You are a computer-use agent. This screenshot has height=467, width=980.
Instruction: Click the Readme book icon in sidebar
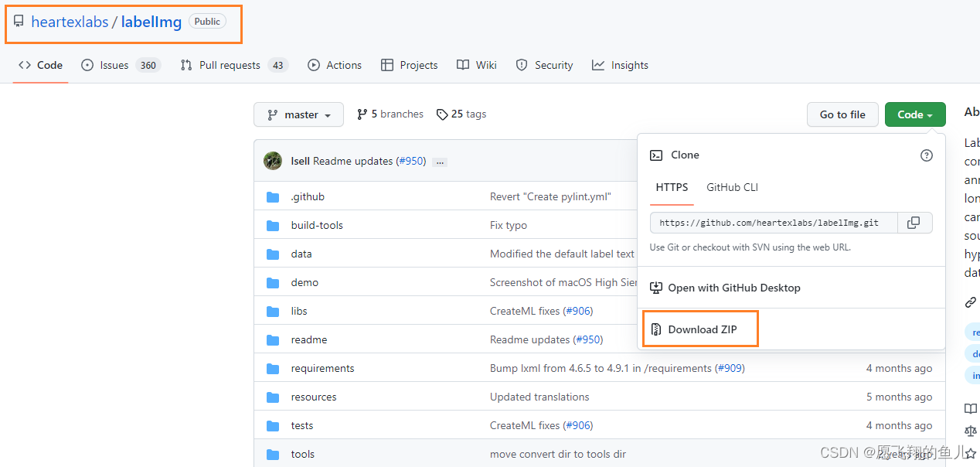971,409
